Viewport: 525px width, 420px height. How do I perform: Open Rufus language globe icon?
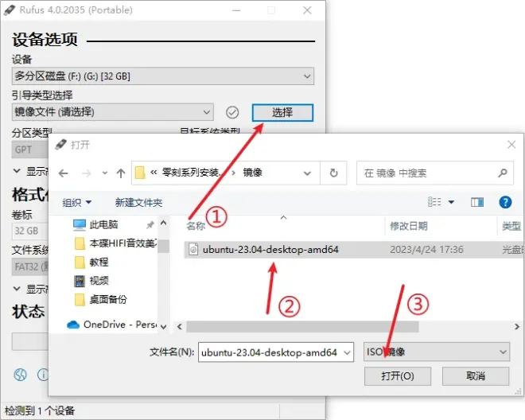[20, 375]
